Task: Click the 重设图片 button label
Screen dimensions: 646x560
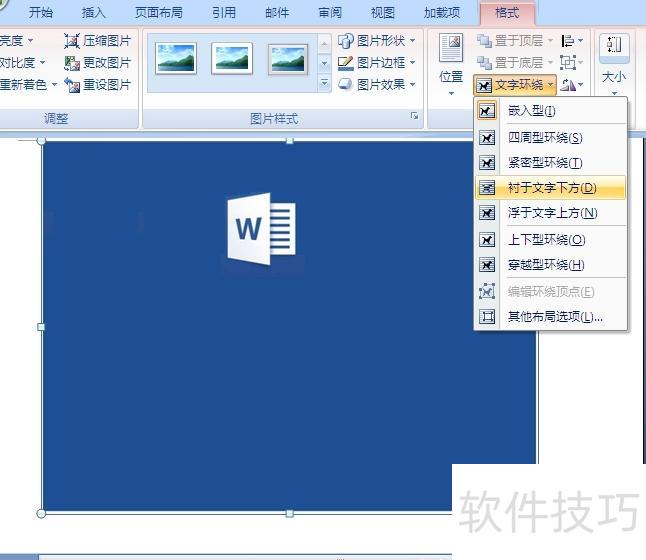Action: click(107, 85)
